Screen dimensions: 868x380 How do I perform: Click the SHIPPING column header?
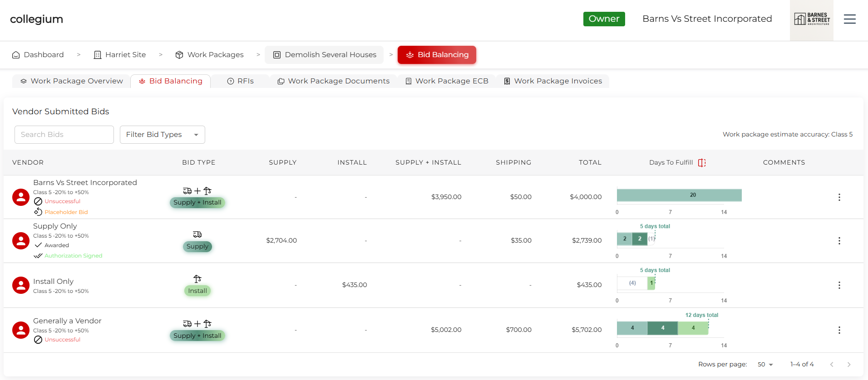[x=513, y=163]
